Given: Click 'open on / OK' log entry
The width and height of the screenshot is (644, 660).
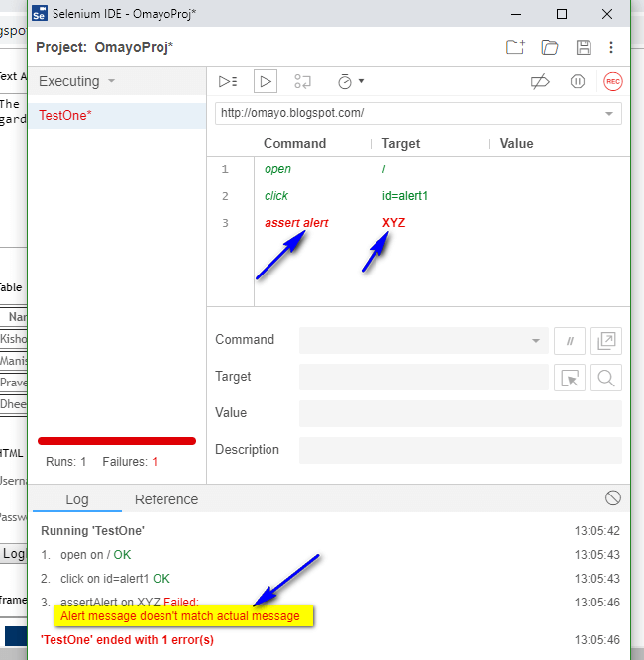Looking at the screenshot, I should (x=95, y=555).
